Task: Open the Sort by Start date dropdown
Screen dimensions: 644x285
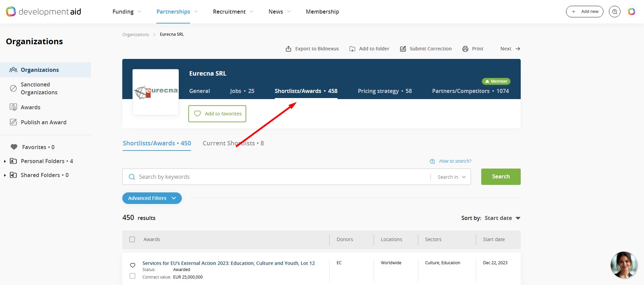Action: (502, 218)
